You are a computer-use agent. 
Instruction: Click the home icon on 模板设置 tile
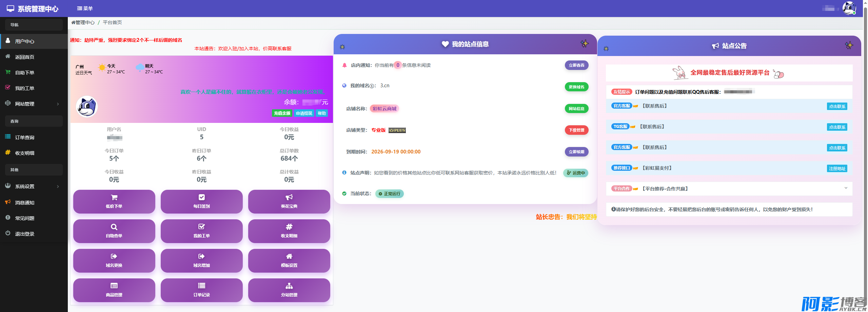pyautogui.click(x=289, y=256)
